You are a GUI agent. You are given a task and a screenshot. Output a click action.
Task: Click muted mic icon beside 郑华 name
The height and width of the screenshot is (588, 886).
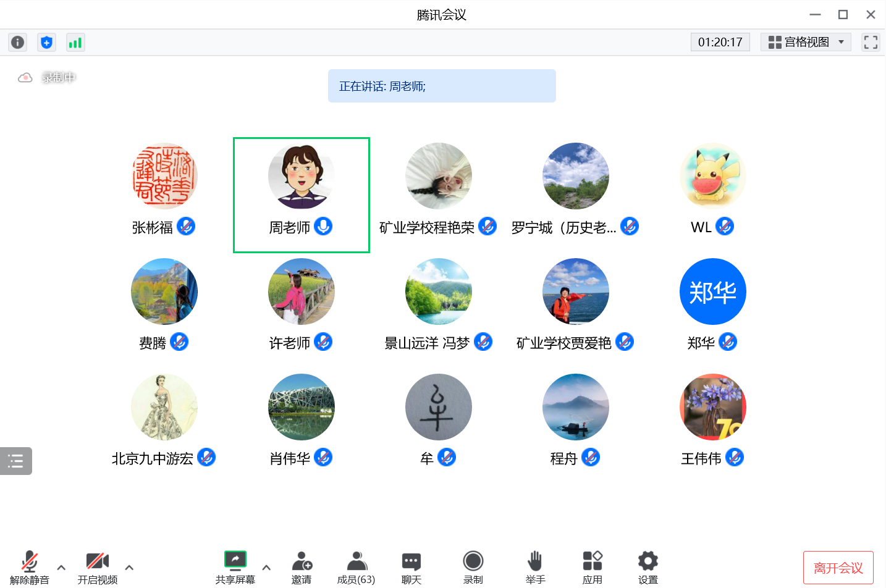728,342
